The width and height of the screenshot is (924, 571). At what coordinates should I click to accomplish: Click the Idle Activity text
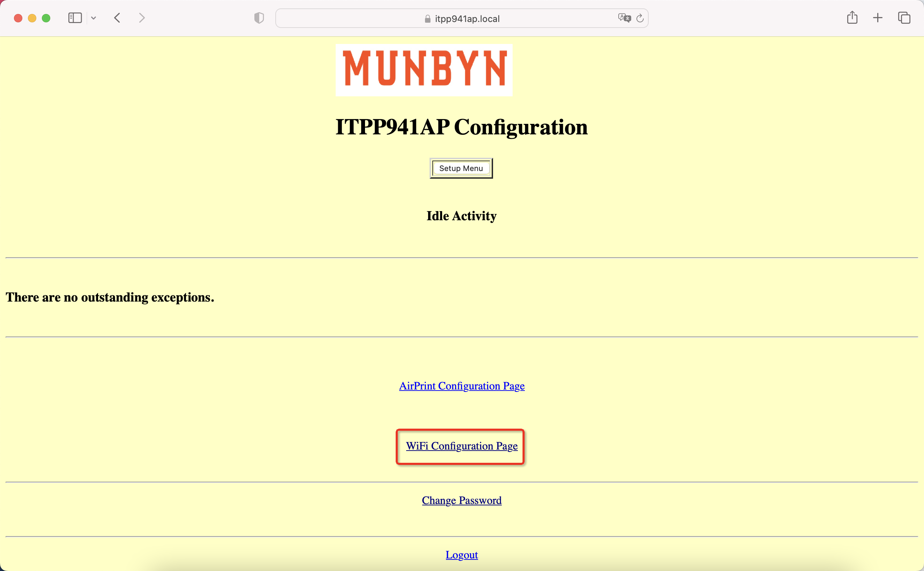pos(462,216)
